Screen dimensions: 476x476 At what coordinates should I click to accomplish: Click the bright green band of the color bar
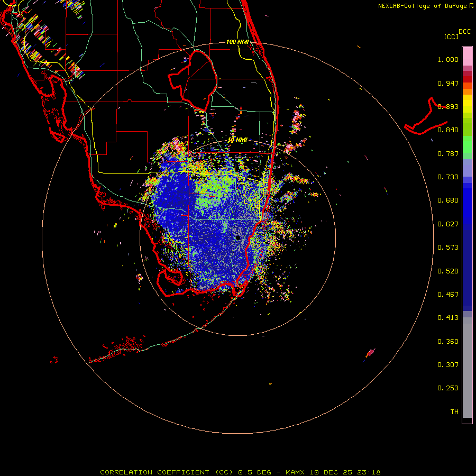point(467,144)
